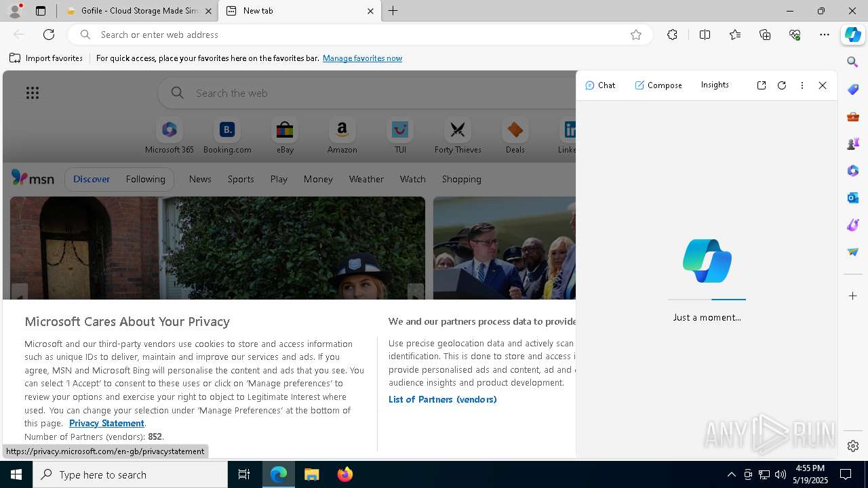
Task: Refresh the current page
Action: [49, 35]
